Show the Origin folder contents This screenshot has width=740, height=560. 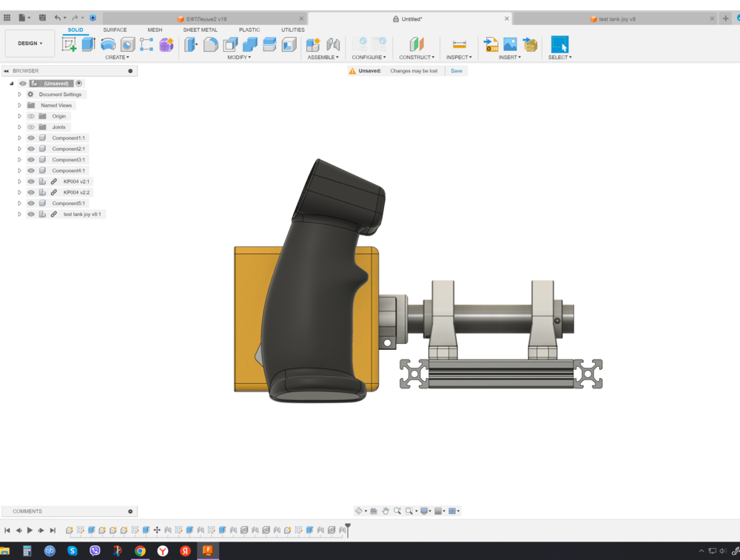(x=19, y=116)
